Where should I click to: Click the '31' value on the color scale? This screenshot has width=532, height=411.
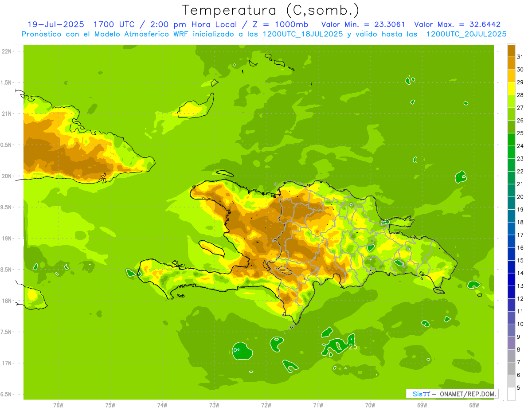click(520, 57)
